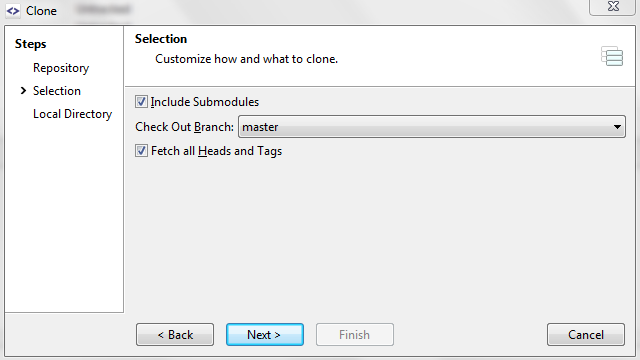
Task: Uncheck the Fetch all Heads and Tags checkbox
Action: pos(141,151)
